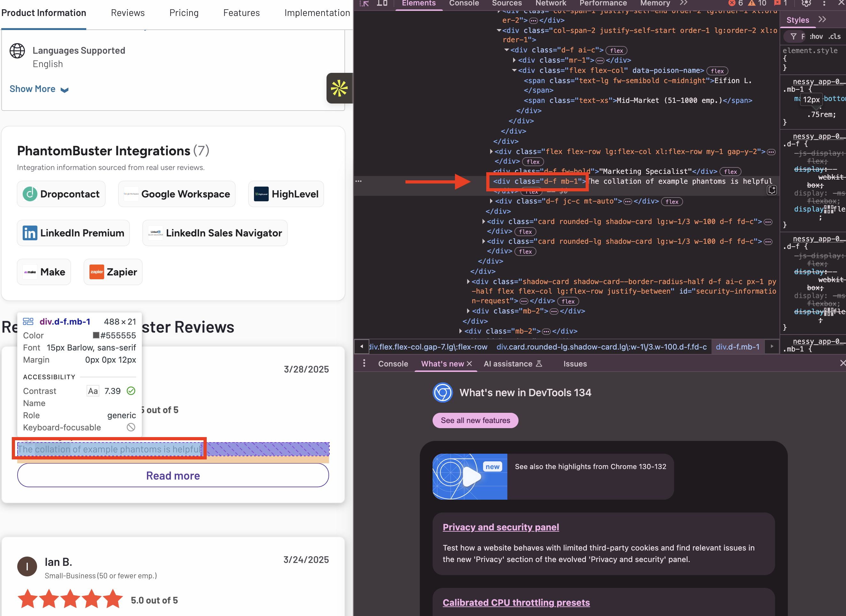The height and width of the screenshot is (616, 846).
Task: Collapse the d-f ai-c div node
Action: click(x=507, y=50)
